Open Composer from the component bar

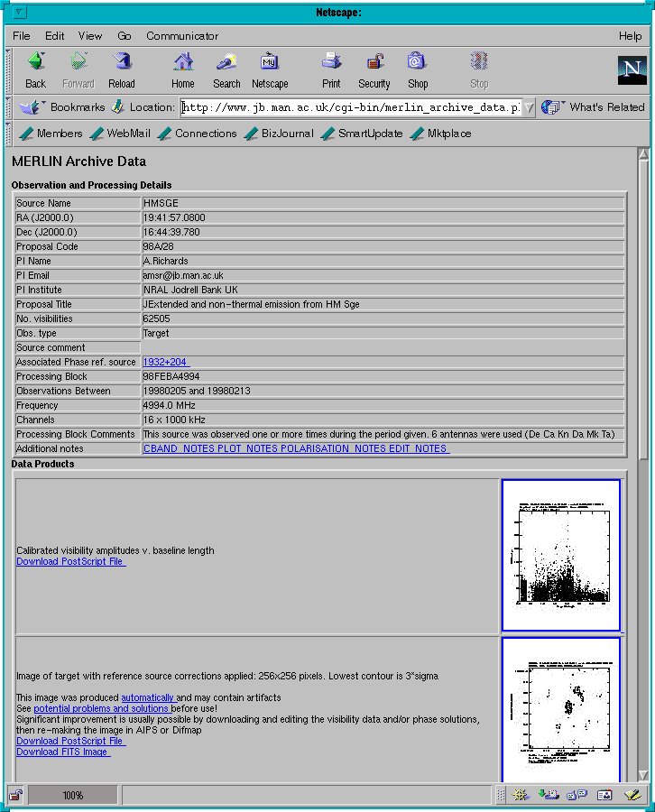pos(632,794)
